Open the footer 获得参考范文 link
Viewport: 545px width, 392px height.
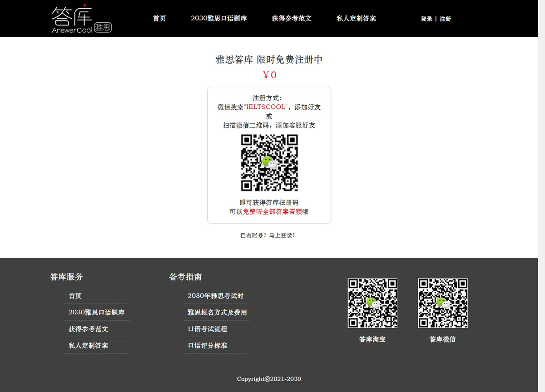point(89,329)
